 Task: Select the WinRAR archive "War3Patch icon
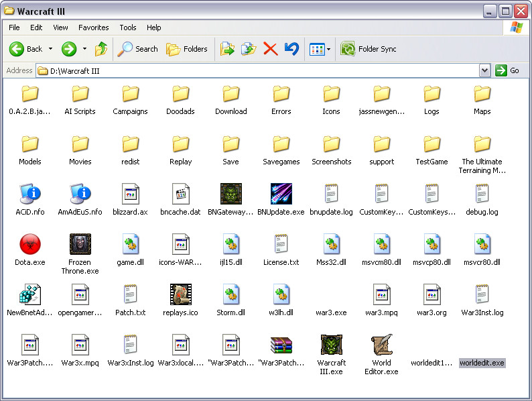[281, 345]
